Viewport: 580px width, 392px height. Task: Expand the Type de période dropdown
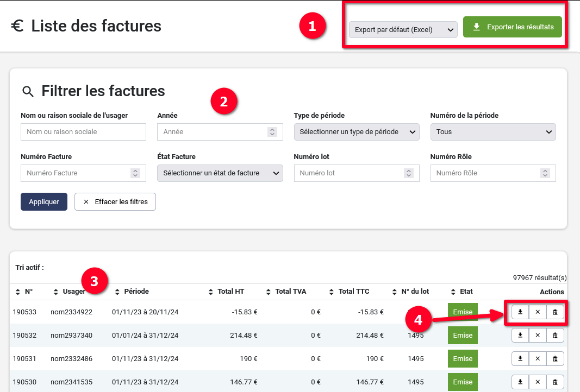coord(356,132)
